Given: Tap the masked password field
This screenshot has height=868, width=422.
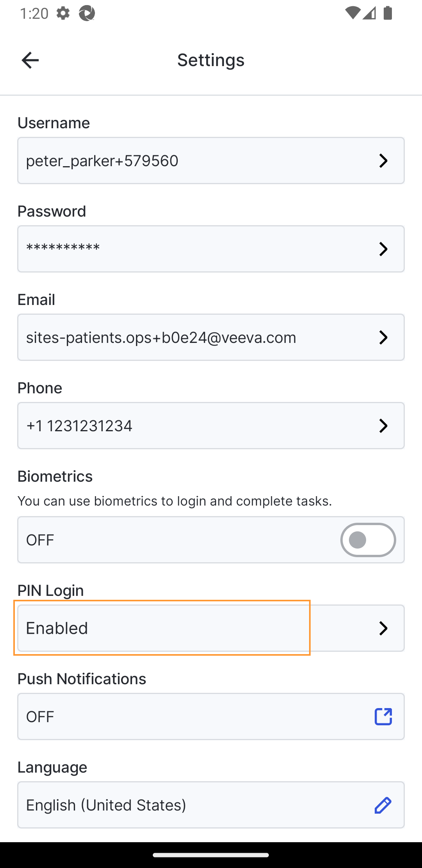Looking at the screenshot, I should tap(188, 249).
